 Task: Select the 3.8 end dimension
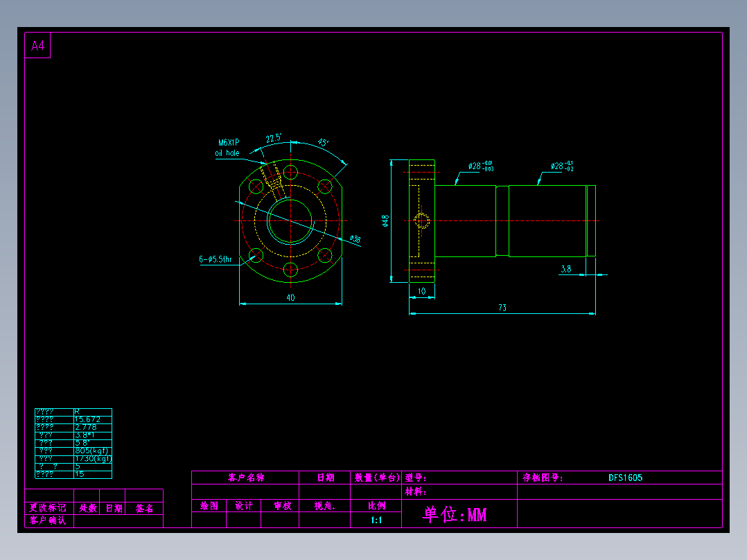[x=566, y=270]
